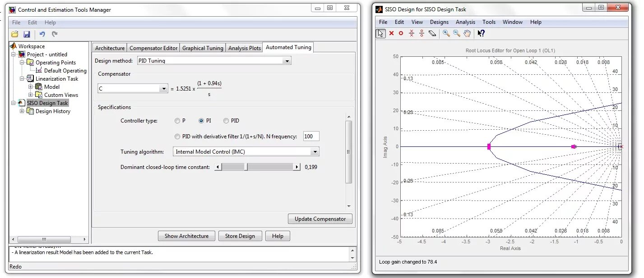
Task: Select the add real pole (red X) tool
Action: click(x=391, y=33)
